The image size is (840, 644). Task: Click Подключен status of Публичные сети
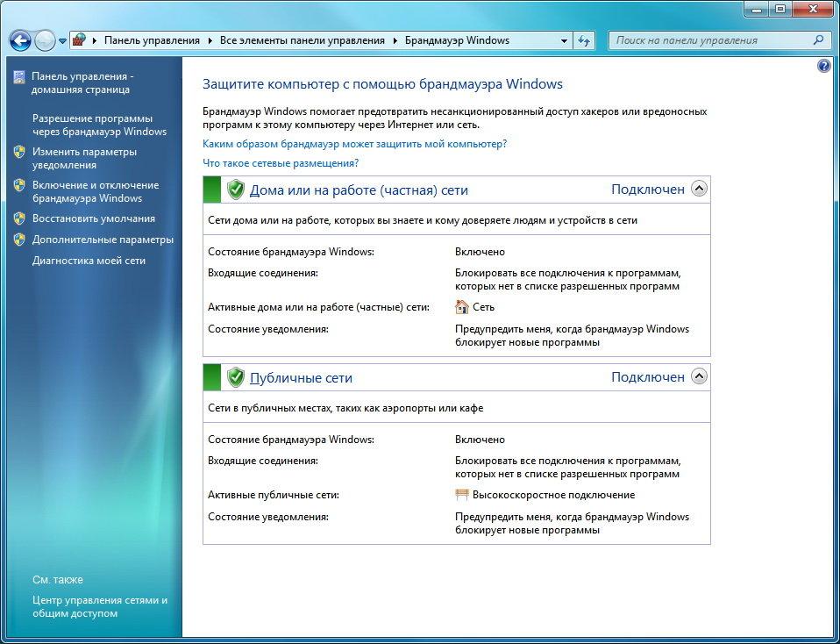pos(648,377)
